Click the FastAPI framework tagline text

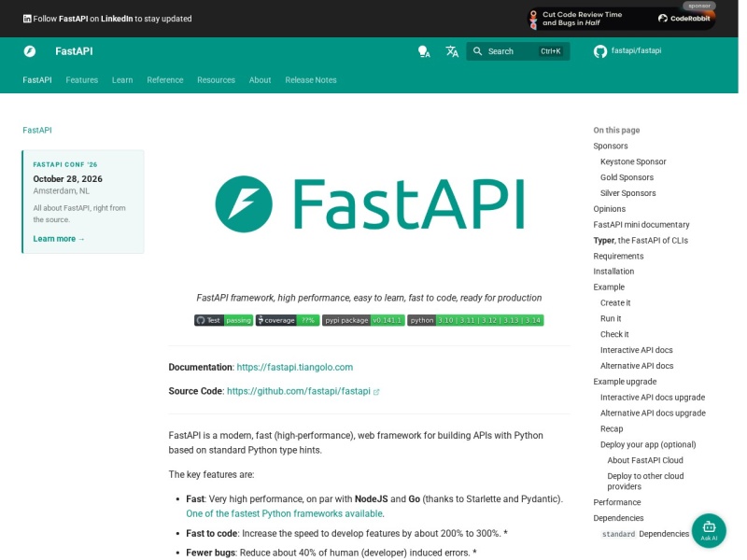tap(369, 298)
